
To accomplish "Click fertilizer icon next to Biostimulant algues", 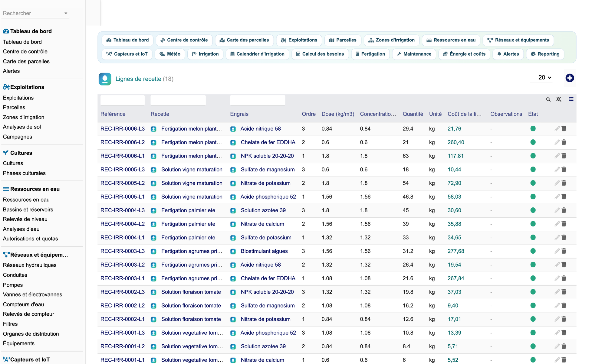I will click(233, 252).
